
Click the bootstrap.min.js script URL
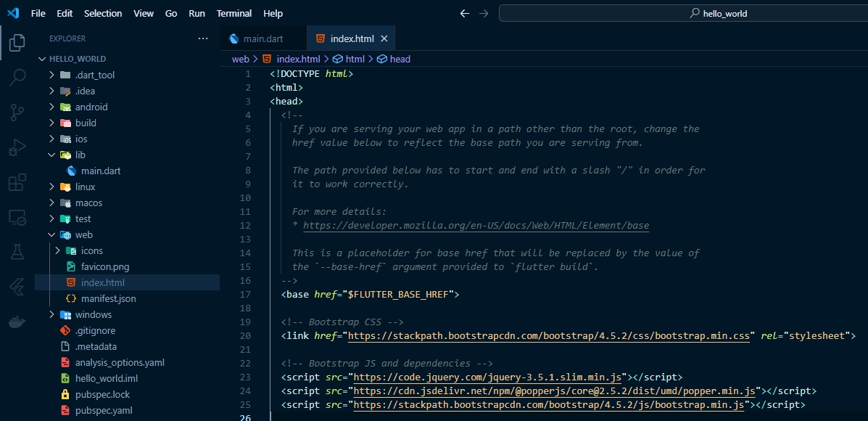click(549, 405)
